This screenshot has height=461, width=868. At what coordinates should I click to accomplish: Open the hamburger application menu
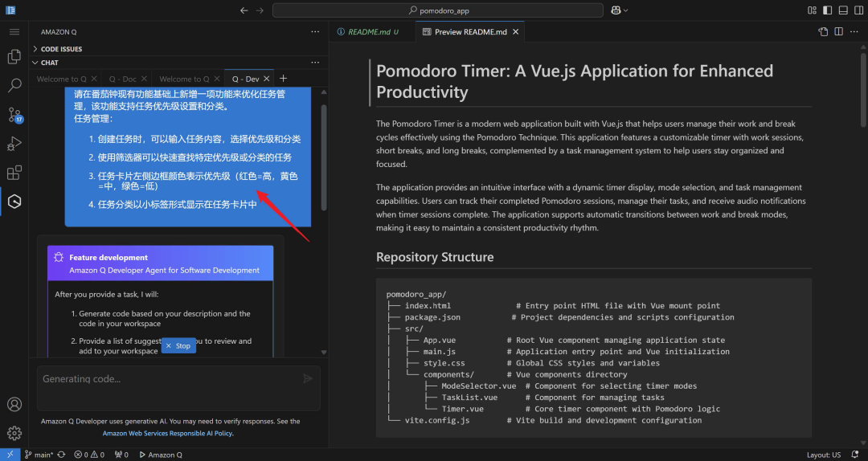14,32
